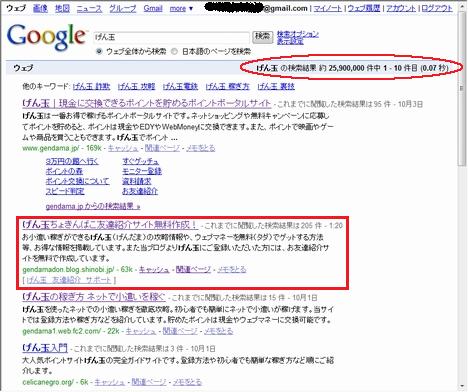Viewport: 468px width, 392px height.
Task: Click the ログアウト link
Action: pos(437,8)
